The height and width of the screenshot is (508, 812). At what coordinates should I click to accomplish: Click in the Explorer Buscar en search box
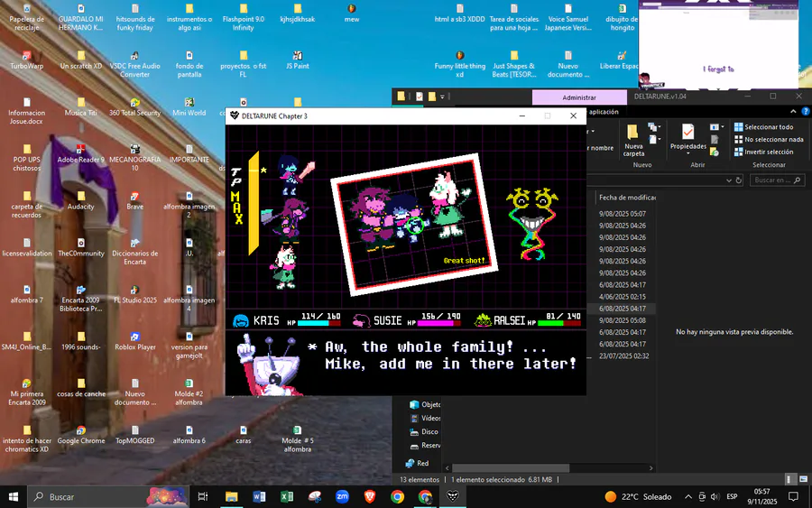click(777, 180)
